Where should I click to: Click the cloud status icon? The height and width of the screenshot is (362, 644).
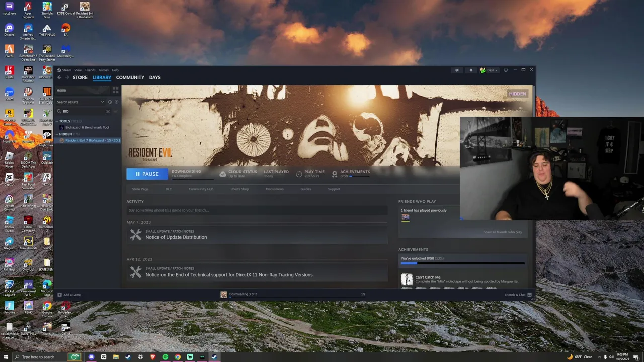[x=223, y=174]
